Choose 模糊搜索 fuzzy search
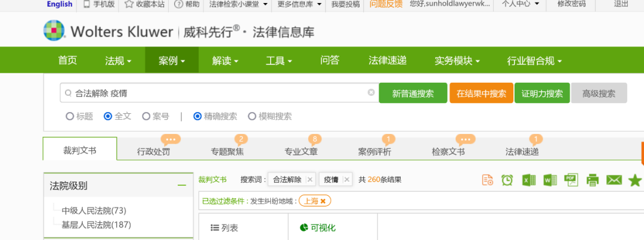The width and height of the screenshot is (644, 240). pyautogui.click(x=252, y=116)
